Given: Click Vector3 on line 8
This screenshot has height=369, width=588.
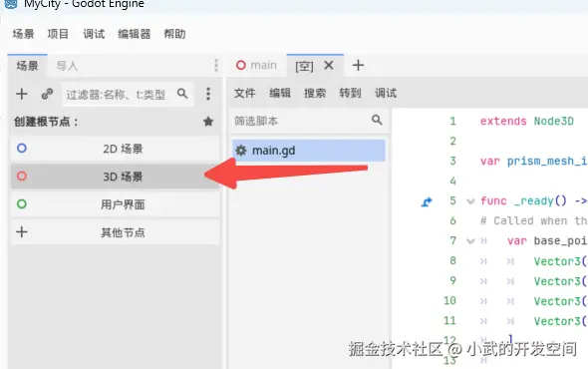Looking at the screenshot, I should (557, 261).
